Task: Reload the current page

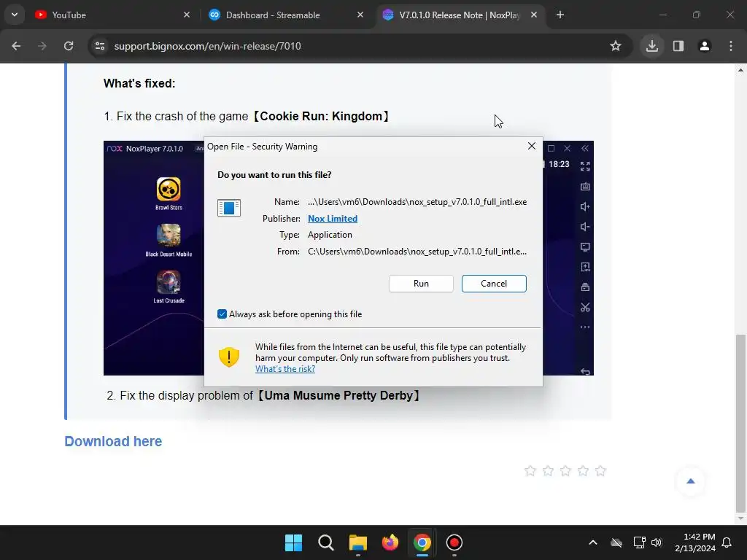Action: tap(69, 46)
